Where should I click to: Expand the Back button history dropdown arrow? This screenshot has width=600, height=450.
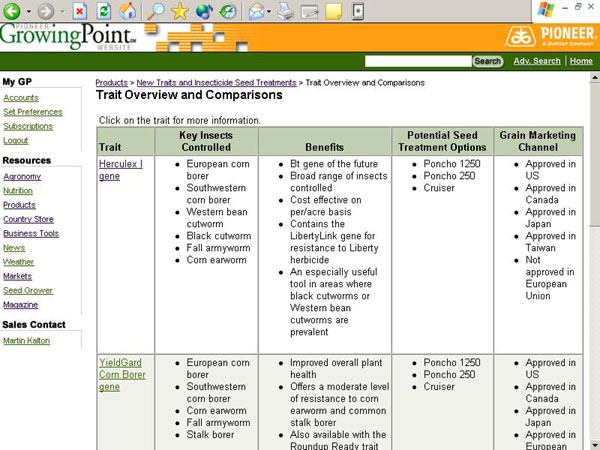[x=30, y=12]
